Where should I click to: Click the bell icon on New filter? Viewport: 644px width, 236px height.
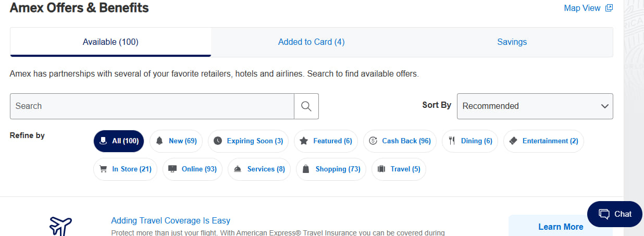pyautogui.click(x=159, y=141)
